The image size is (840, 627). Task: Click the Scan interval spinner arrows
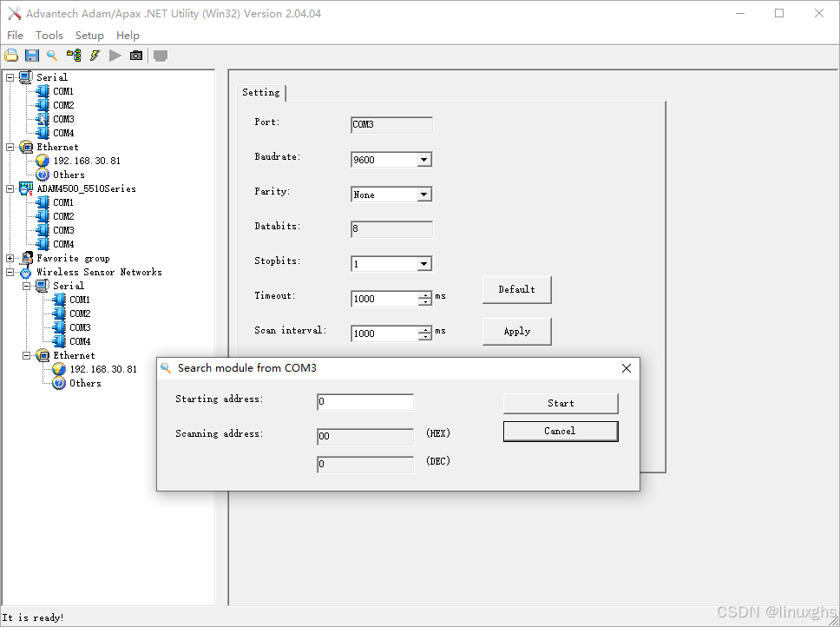425,333
